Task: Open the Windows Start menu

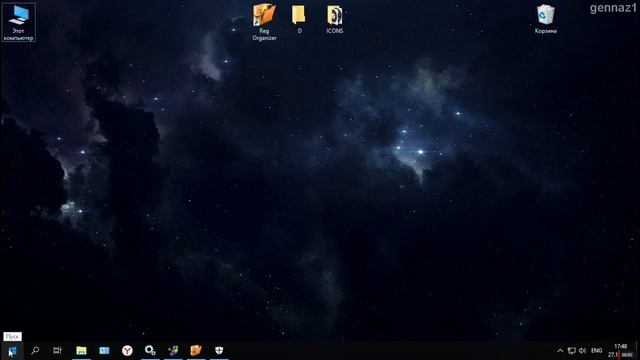Action: pyautogui.click(x=12, y=351)
